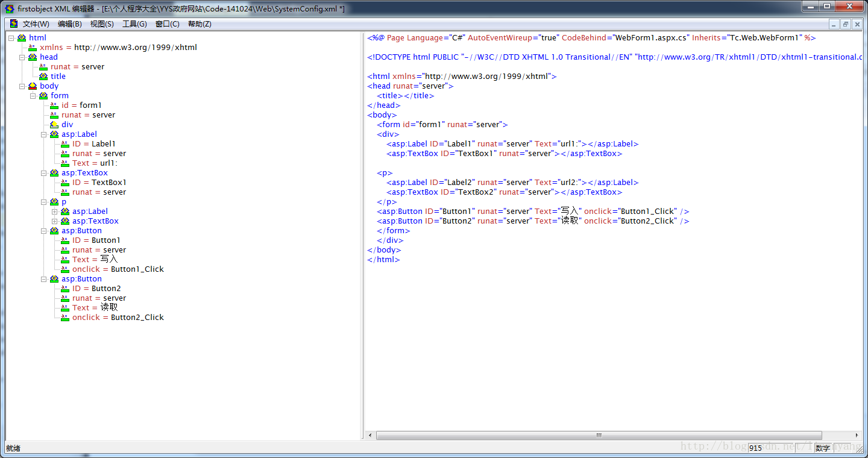Click the <title></title> line in code
The width and height of the screenshot is (868, 458).
point(405,96)
